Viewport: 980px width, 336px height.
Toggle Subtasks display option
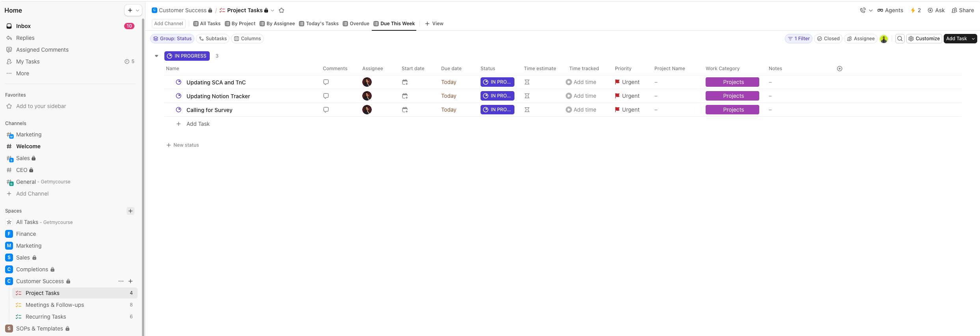(x=213, y=39)
